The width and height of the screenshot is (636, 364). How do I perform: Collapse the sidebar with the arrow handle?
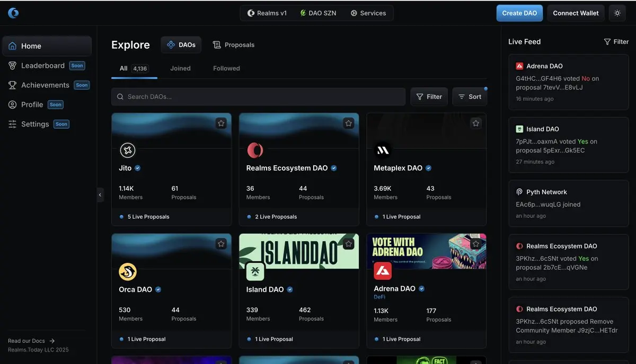(x=100, y=195)
